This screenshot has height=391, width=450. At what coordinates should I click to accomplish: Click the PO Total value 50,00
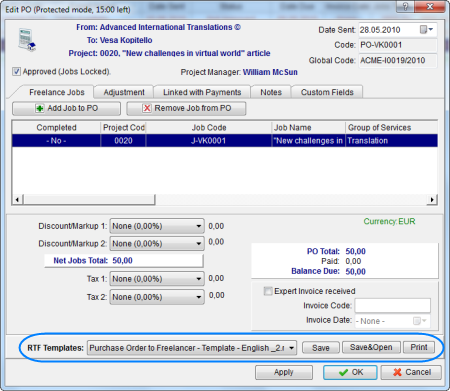(355, 251)
